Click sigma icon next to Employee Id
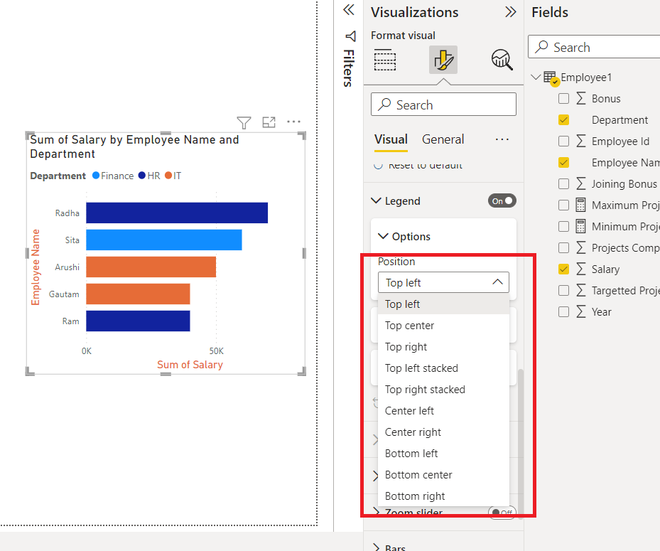Viewport: 660px width, 551px height. point(581,141)
